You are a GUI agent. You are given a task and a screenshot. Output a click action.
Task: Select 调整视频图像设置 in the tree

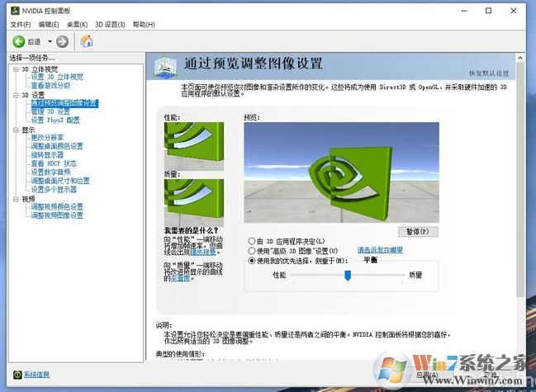57,215
